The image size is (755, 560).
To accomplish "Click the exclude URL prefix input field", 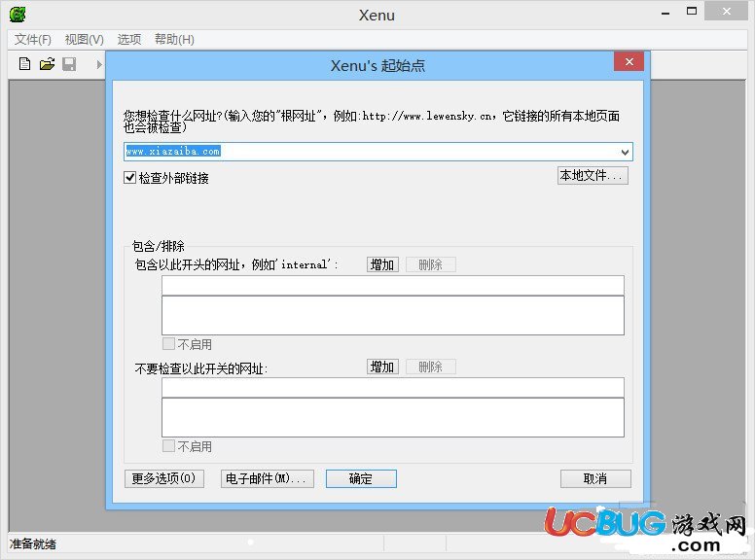I will (x=393, y=387).
